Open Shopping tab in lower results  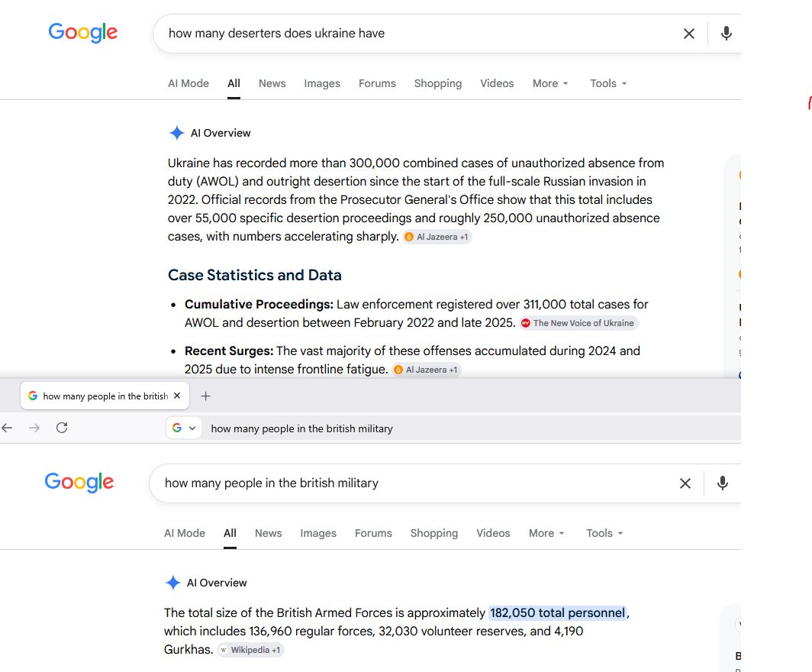434,533
